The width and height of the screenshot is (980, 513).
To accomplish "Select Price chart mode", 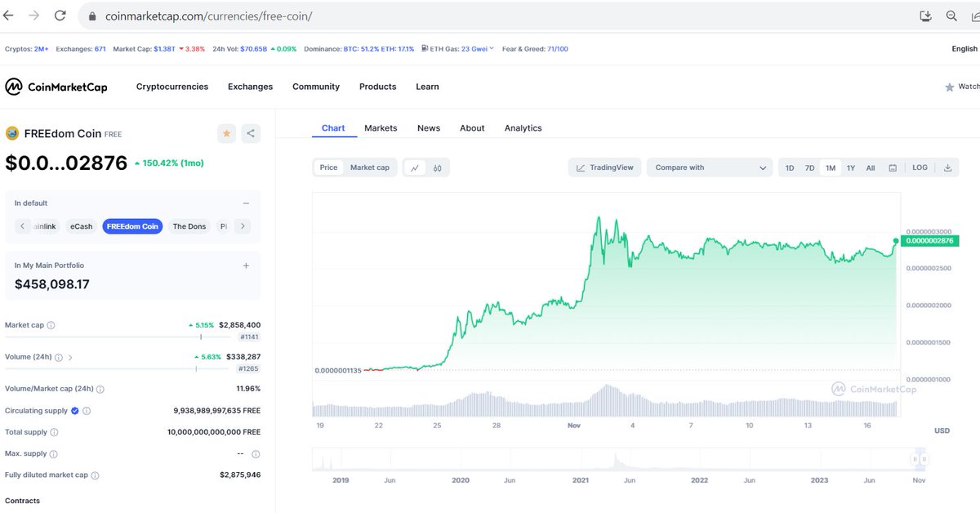I will [328, 167].
